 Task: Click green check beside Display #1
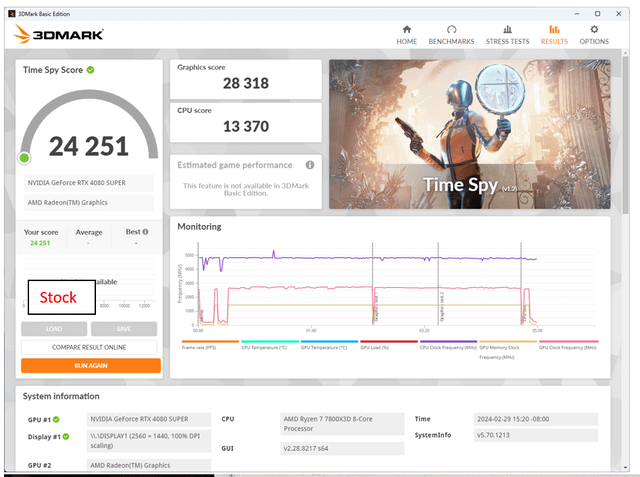pyautogui.click(x=66, y=437)
